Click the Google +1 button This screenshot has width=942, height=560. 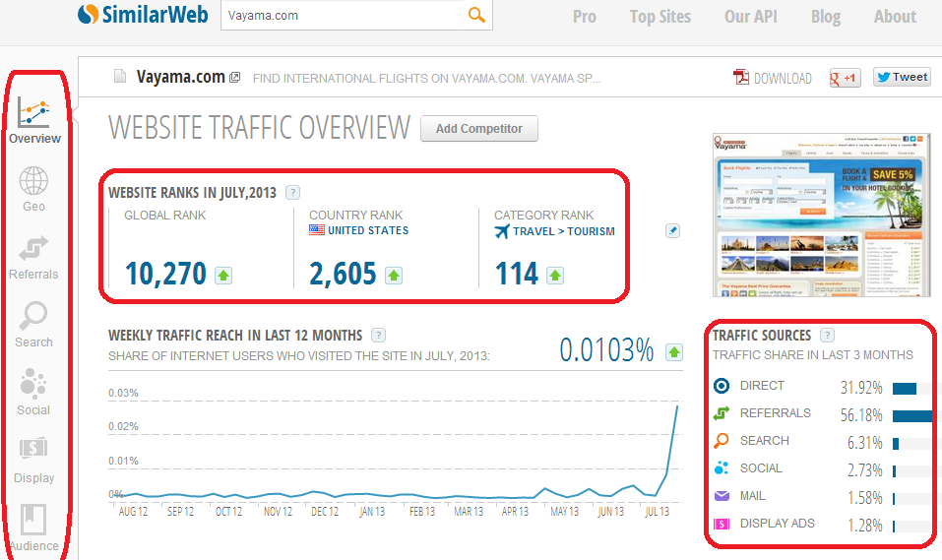pyautogui.click(x=845, y=78)
